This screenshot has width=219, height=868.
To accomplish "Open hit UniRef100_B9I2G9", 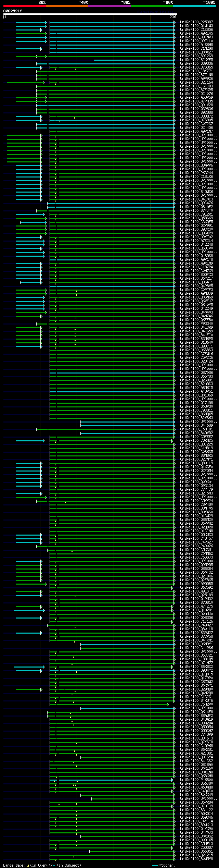I will click(x=196, y=56).
